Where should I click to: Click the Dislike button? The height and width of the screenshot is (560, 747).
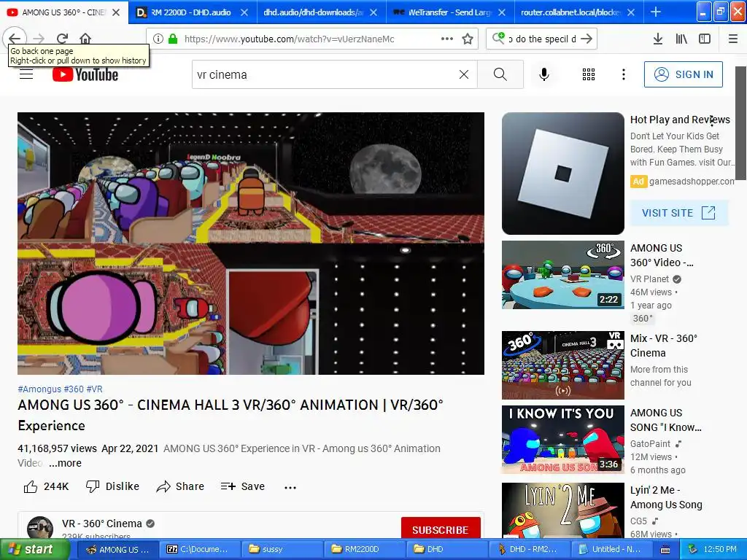click(x=112, y=486)
